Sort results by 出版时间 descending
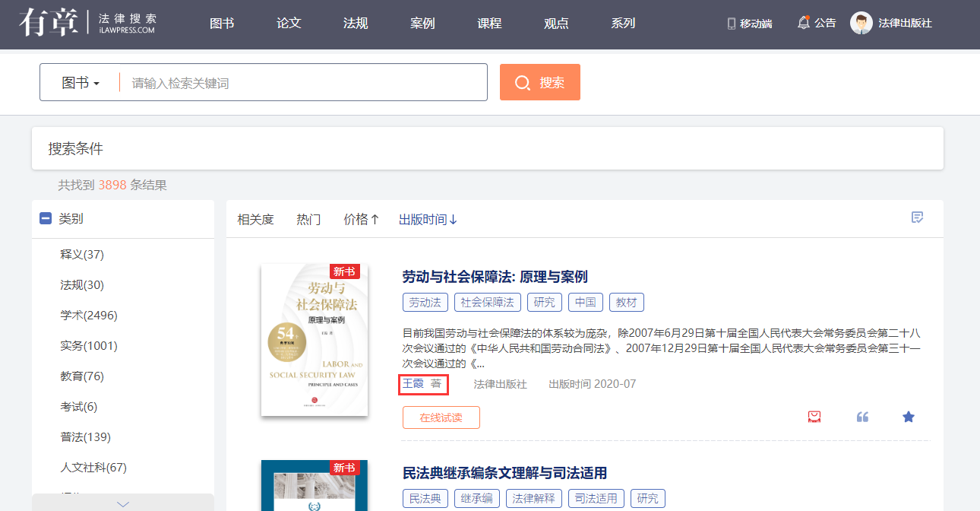 pos(428,220)
